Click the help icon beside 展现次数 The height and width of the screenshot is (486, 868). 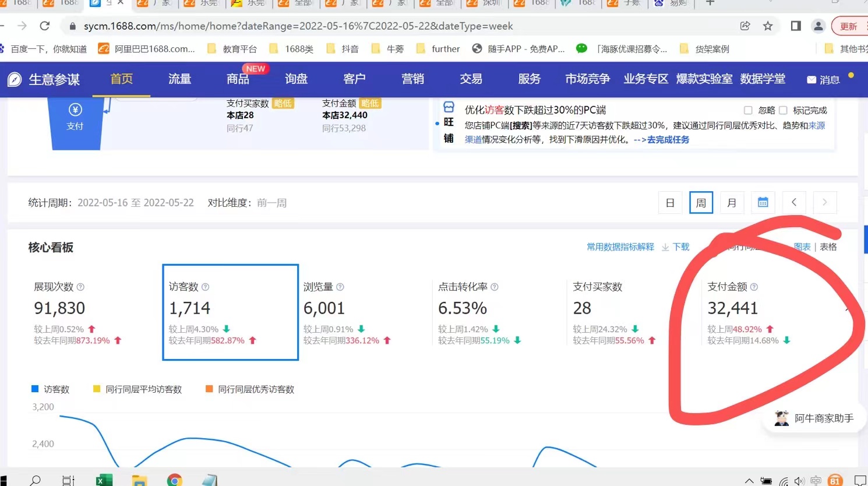80,287
